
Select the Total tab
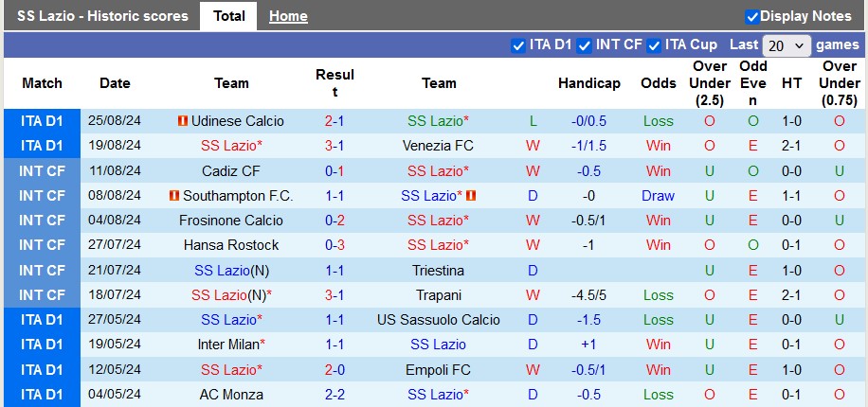(x=229, y=16)
